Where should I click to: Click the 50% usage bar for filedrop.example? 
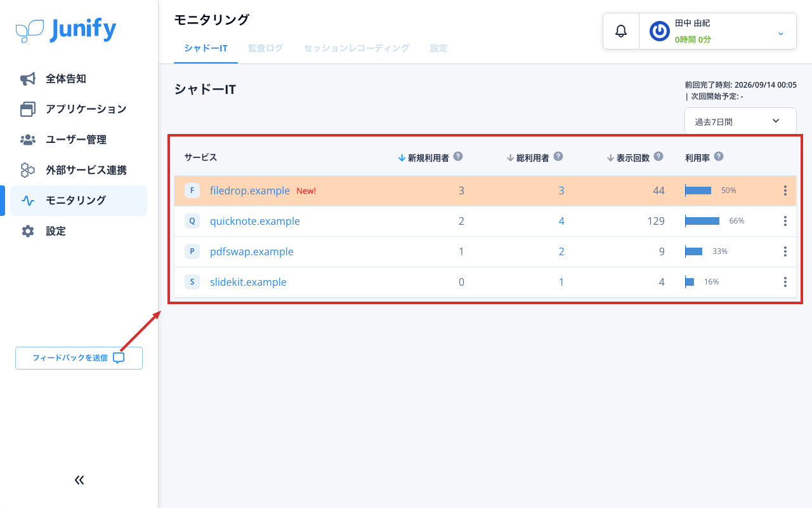[x=698, y=190]
